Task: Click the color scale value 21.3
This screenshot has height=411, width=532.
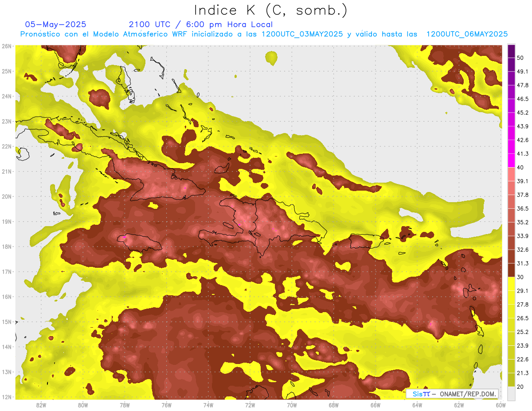Action: (523, 373)
